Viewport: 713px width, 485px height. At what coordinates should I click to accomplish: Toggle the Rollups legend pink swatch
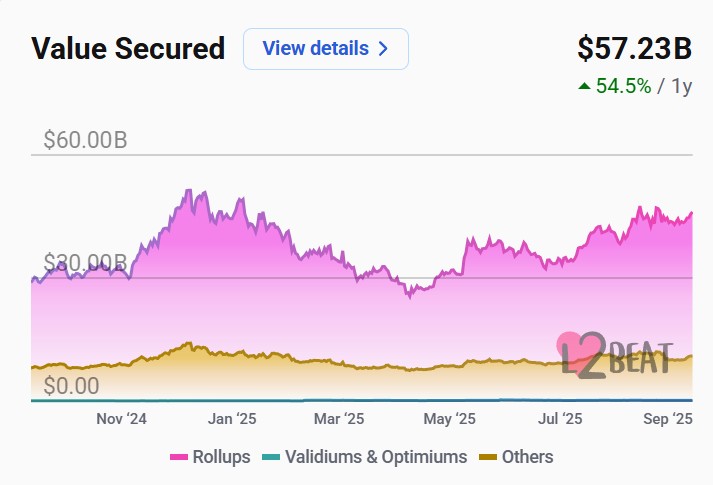179,457
